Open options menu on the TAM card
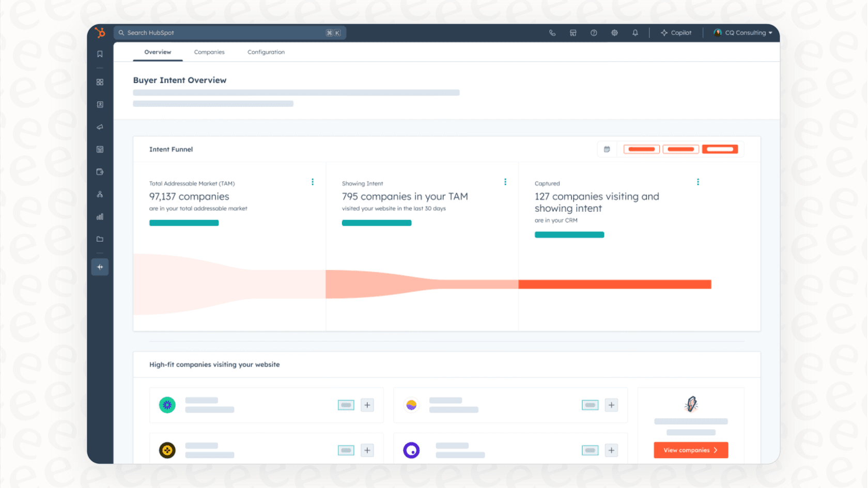This screenshot has width=868, height=488. click(312, 182)
